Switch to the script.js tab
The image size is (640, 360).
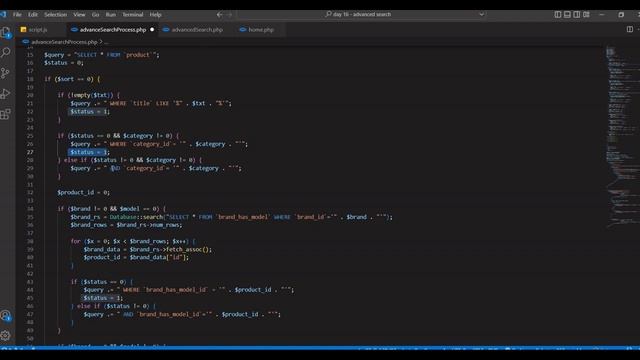[38, 30]
